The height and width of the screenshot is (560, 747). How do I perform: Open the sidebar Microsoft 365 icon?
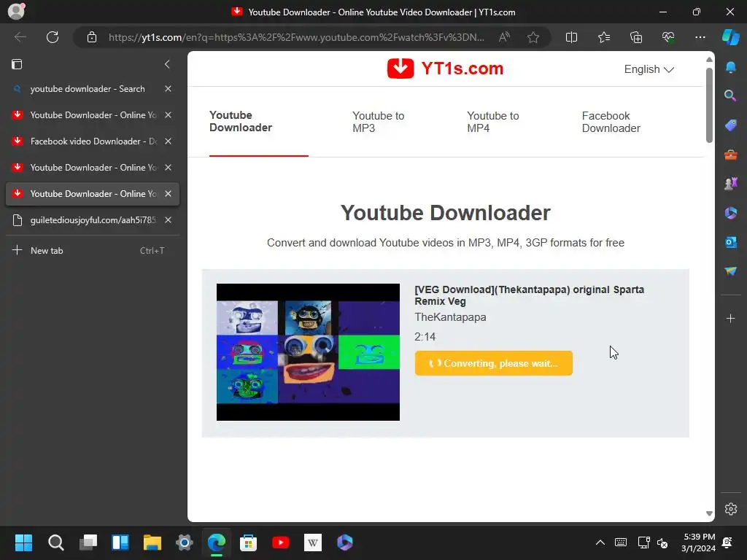[731, 213]
